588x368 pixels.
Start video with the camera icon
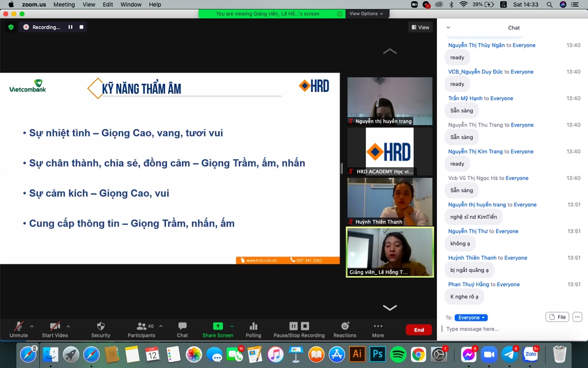click(x=55, y=326)
